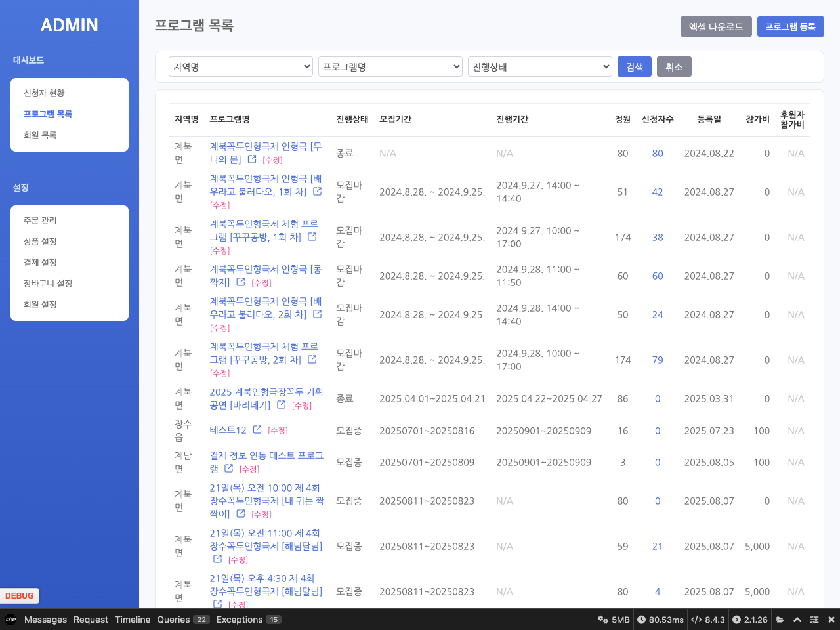Click memory usage 5MB indicator

tap(614, 619)
